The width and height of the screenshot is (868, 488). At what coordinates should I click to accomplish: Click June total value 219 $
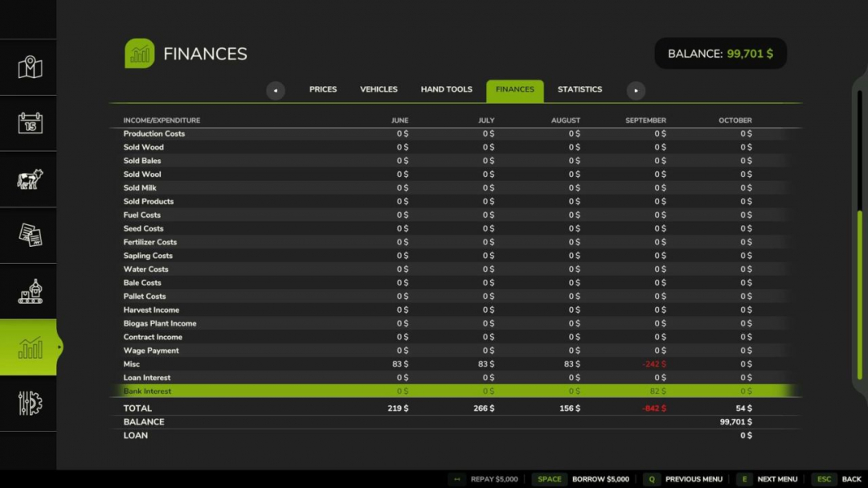coord(398,408)
